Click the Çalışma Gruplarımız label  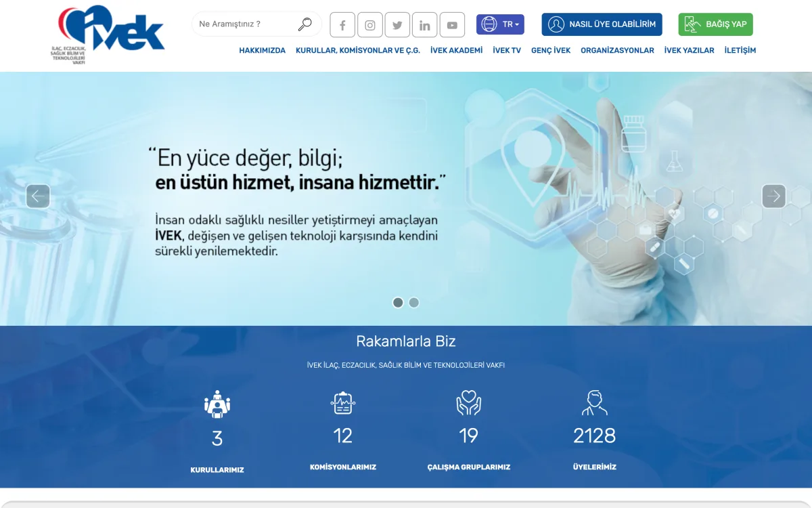tap(469, 467)
